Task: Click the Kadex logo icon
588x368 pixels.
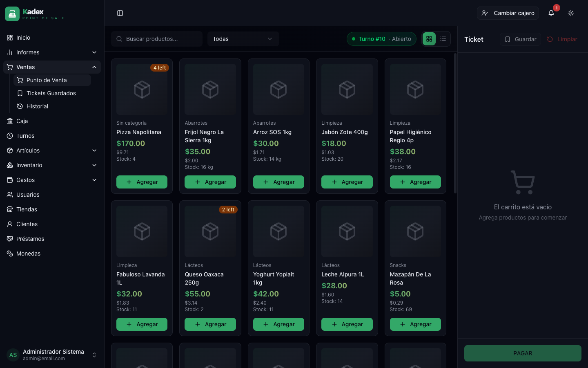Action: point(12,14)
